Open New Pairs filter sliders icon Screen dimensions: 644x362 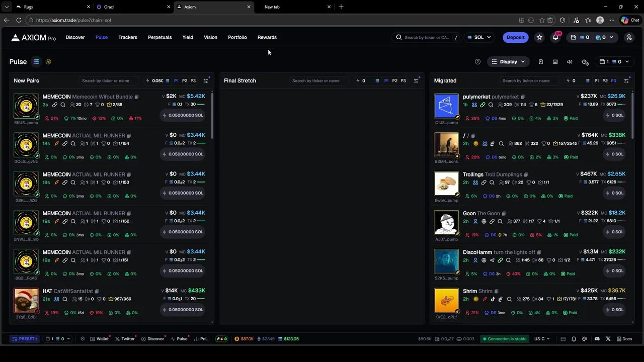click(206, 80)
